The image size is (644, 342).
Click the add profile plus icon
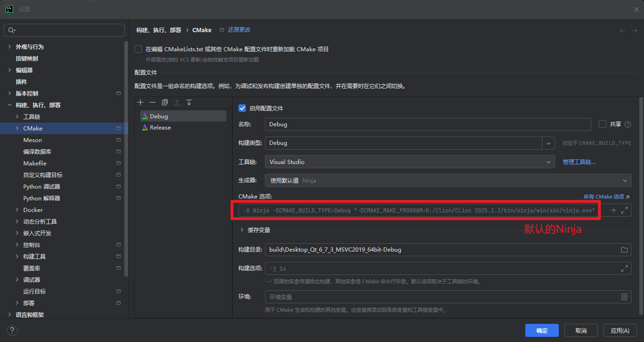(141, 103)
